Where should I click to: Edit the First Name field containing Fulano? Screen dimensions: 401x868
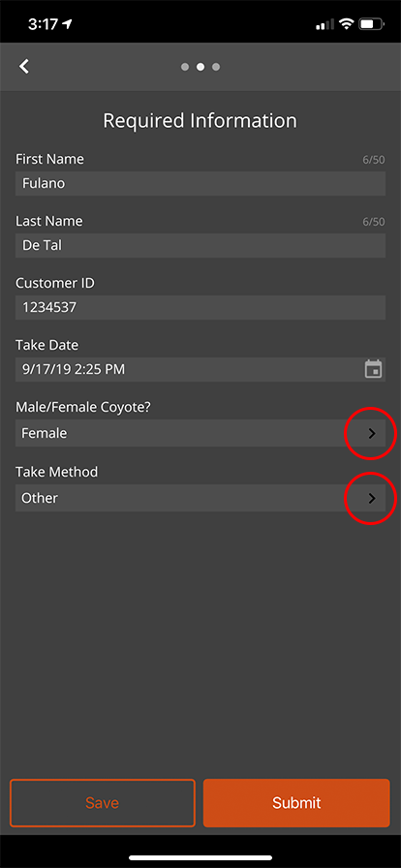(200, 183)
